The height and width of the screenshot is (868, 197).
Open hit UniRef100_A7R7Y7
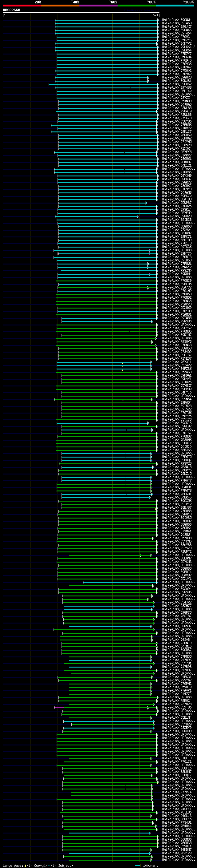(x=177, y=54)
